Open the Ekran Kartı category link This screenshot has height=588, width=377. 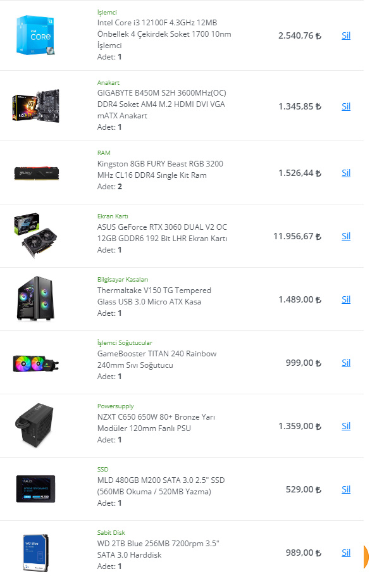pyautogui.click(x=113, y=216)
